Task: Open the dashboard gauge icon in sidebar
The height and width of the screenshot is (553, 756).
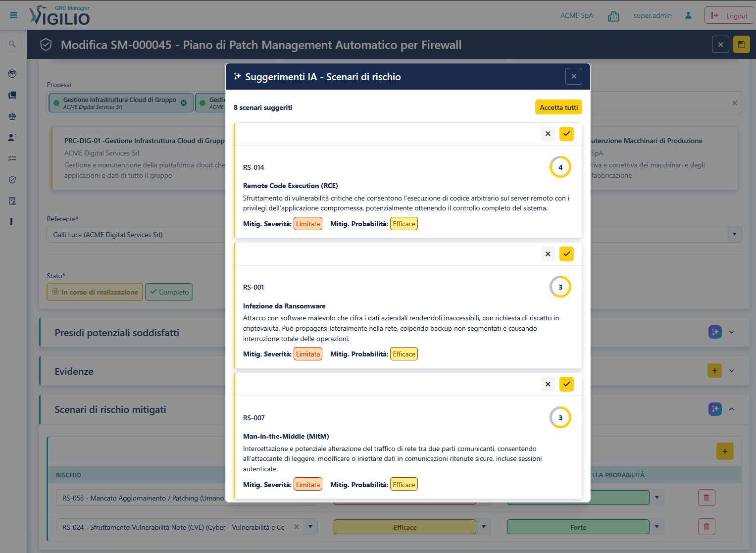Action: coord(12,74)
